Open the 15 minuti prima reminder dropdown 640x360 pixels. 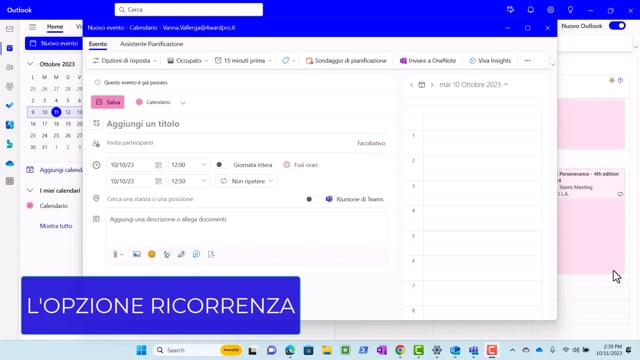point(243,60)
